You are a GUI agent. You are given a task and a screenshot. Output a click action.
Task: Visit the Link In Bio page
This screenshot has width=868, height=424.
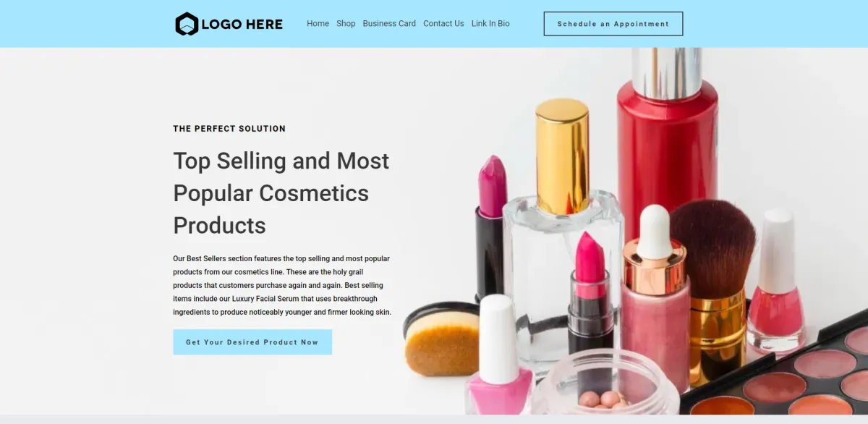pyautogui.click(x=490, y=23)
